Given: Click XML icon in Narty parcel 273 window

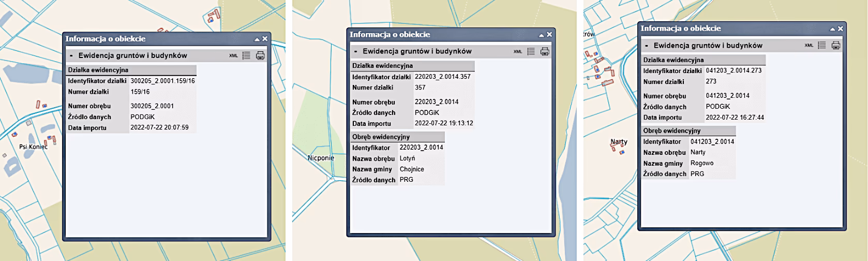Looking at the screenshot, I should [809, 46].
